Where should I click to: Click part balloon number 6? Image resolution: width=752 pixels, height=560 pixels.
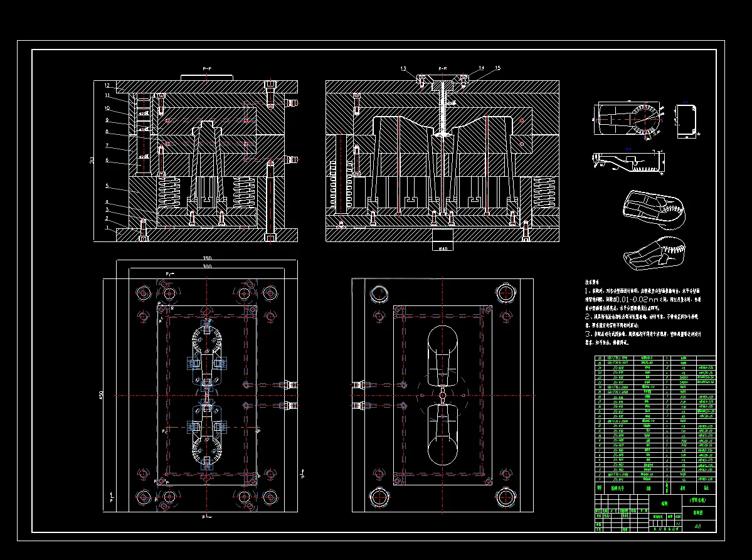tap(107, 160)
